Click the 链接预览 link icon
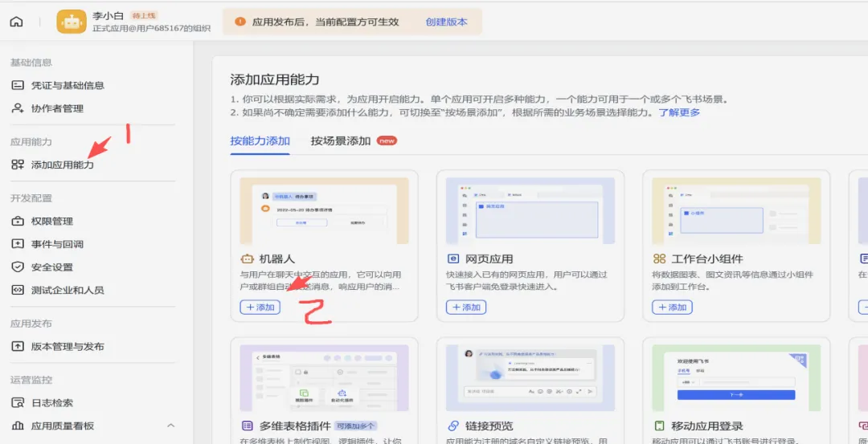Image resolution: width=868 pixels, height=444 pixels. point(452,426)
